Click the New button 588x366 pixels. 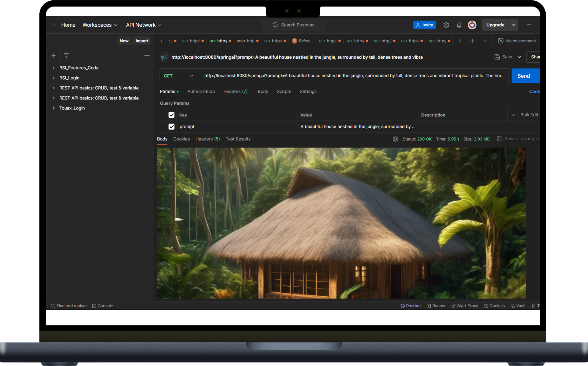[x=124, y=41]
